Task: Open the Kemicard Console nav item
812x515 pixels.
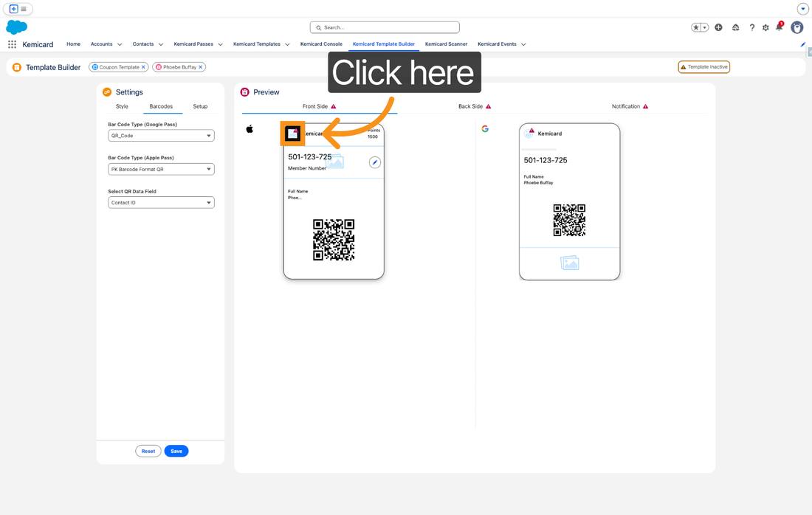Action: [321, 44]
